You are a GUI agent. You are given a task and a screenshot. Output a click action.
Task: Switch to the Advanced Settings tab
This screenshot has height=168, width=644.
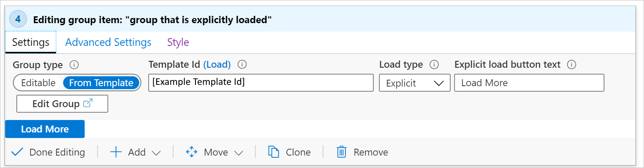pyautogui.click(x=108, y=42)
